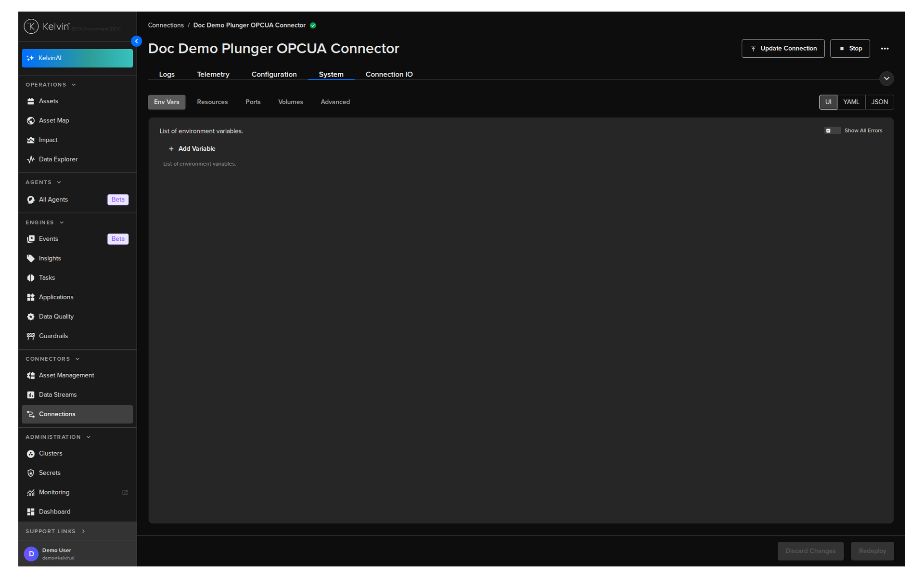
Task: Click Update Connection button
Action: (x=783, y=49)
